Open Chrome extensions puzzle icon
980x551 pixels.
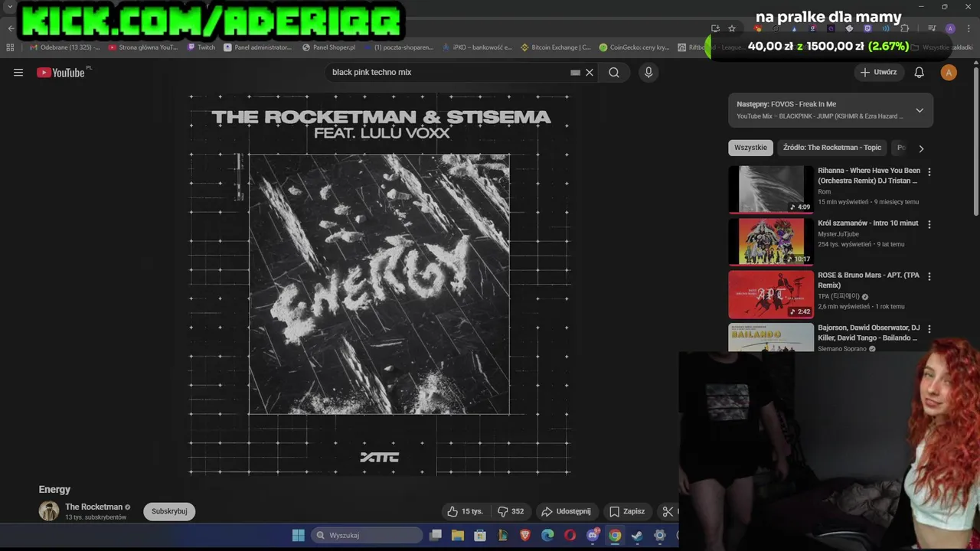(904, 28)
